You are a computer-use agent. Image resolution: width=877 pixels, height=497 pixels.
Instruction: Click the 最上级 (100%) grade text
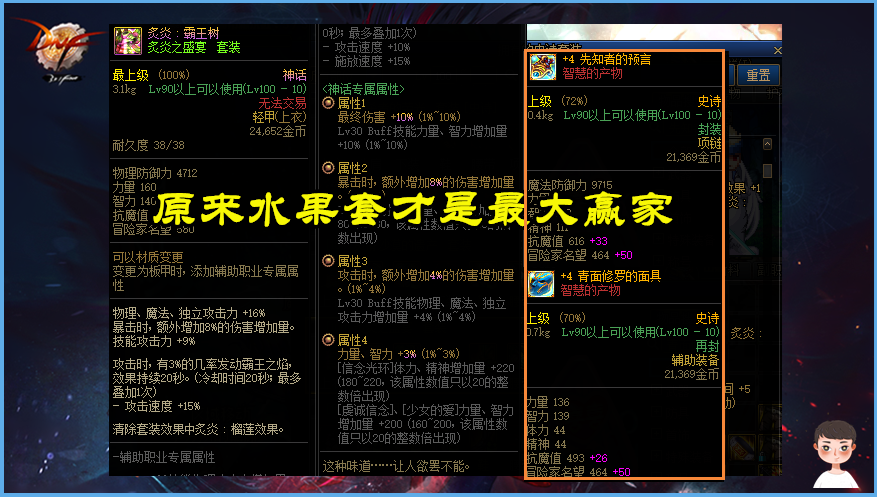pyautogui.click(x=151, y=75)
